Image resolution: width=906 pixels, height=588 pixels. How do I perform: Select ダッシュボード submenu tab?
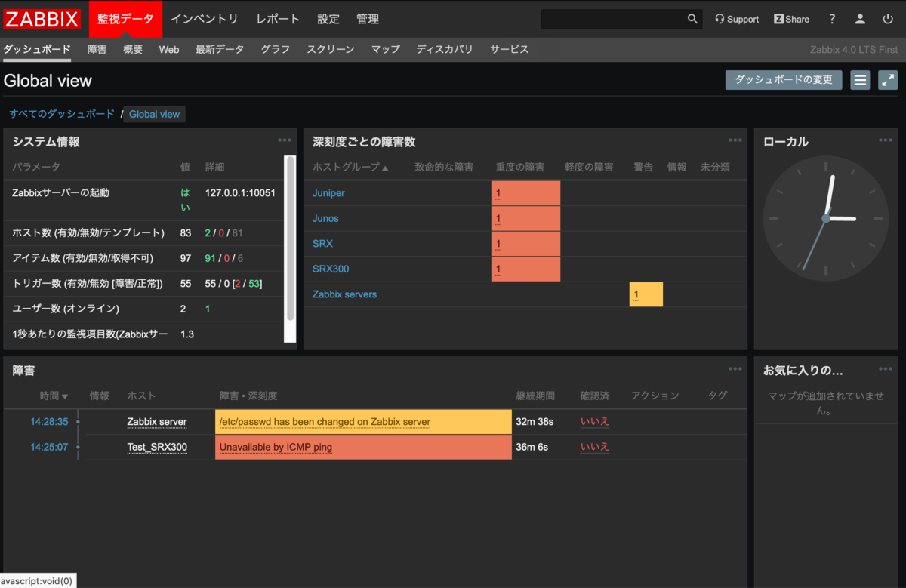(x=37, y=49)
